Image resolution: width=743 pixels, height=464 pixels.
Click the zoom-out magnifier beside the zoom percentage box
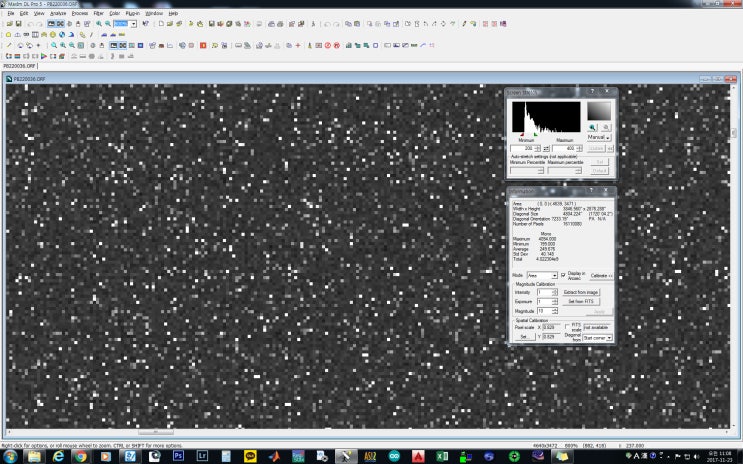pyautogui.click(x=108, y=24)
